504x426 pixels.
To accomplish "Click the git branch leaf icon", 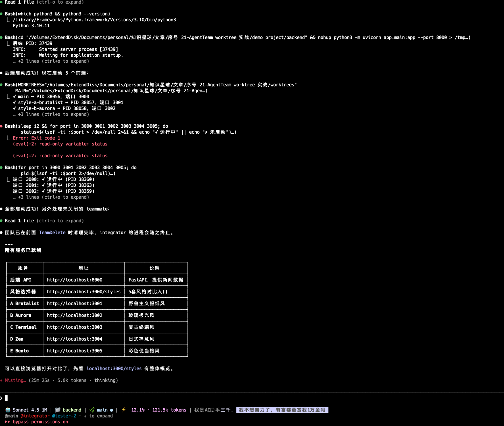I will click(92, 410).
